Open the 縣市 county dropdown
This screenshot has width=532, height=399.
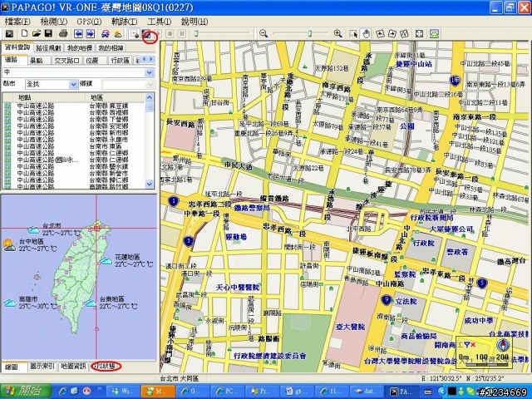[x=74, y=84]
